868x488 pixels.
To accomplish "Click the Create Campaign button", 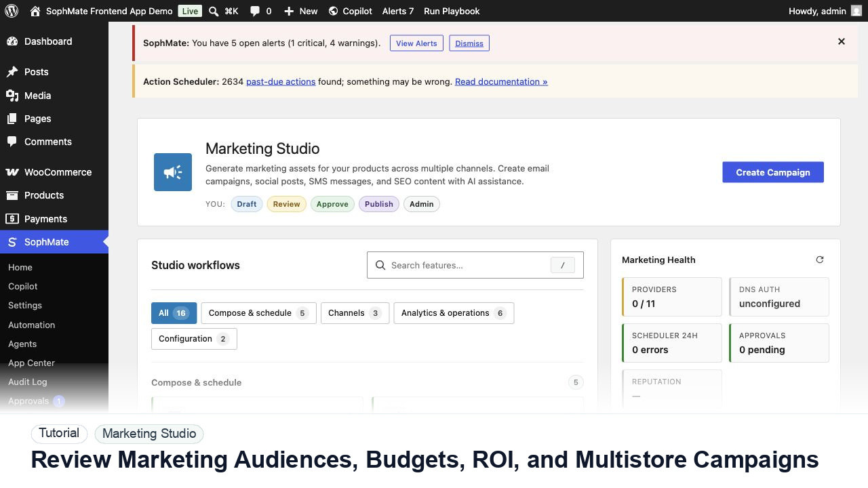I will point(773,172).
